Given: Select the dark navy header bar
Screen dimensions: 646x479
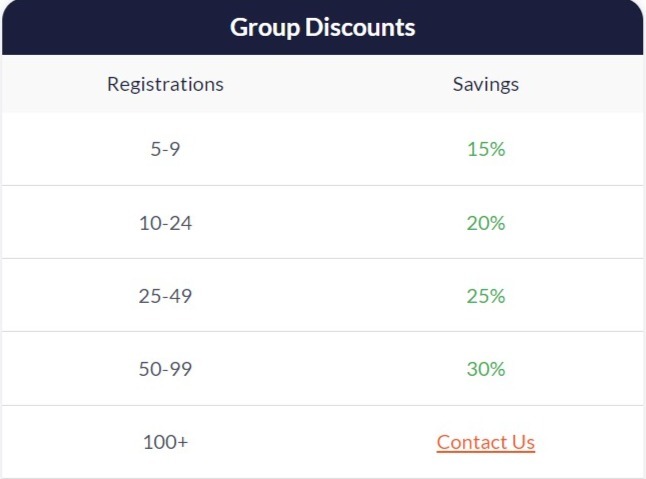Looking at the screenshot, I should click(323, 28).
